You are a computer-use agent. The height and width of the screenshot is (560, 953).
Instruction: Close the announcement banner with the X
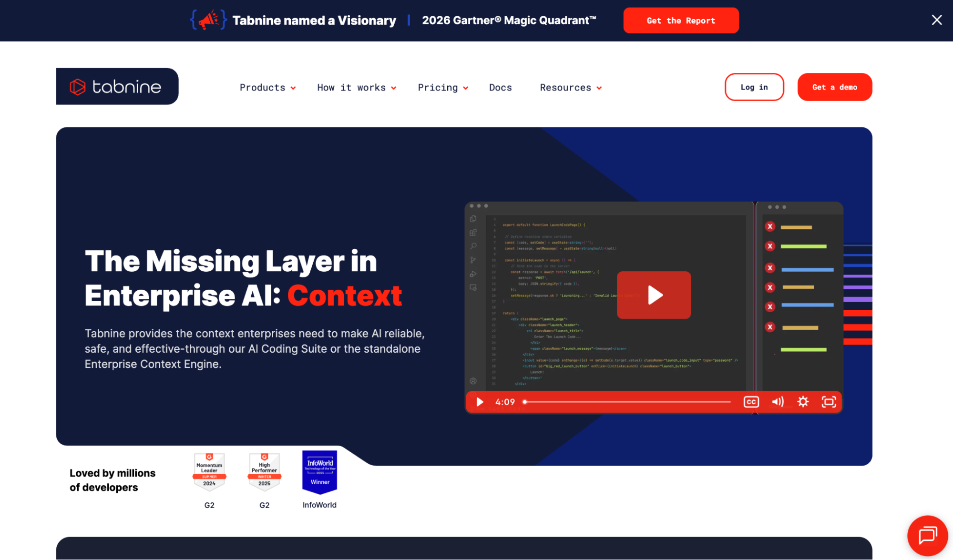[x=936, y=20]
